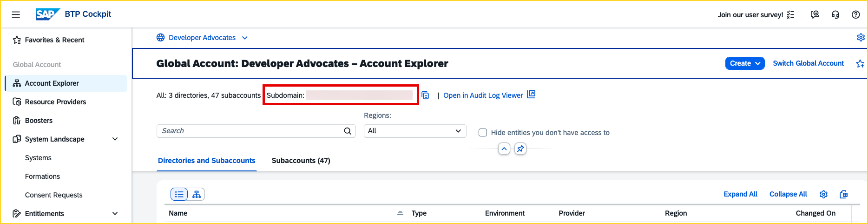Open the support headset icon

point(835,15)
